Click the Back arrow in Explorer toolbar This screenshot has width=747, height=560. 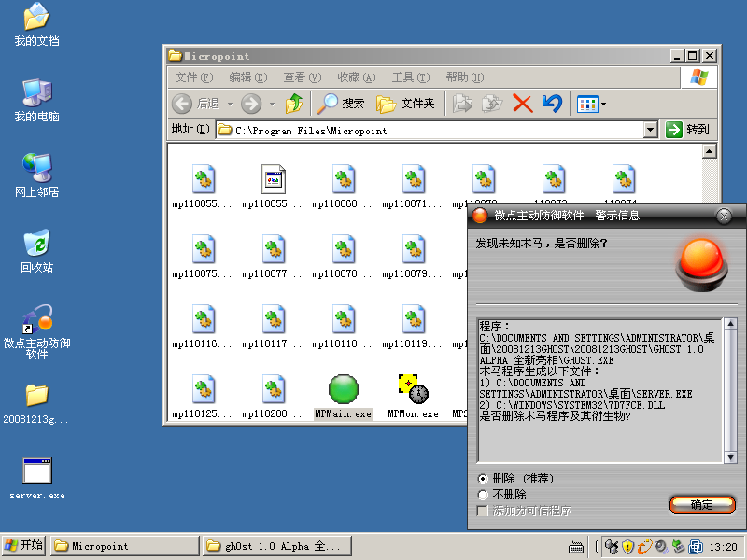coord(182,104)
